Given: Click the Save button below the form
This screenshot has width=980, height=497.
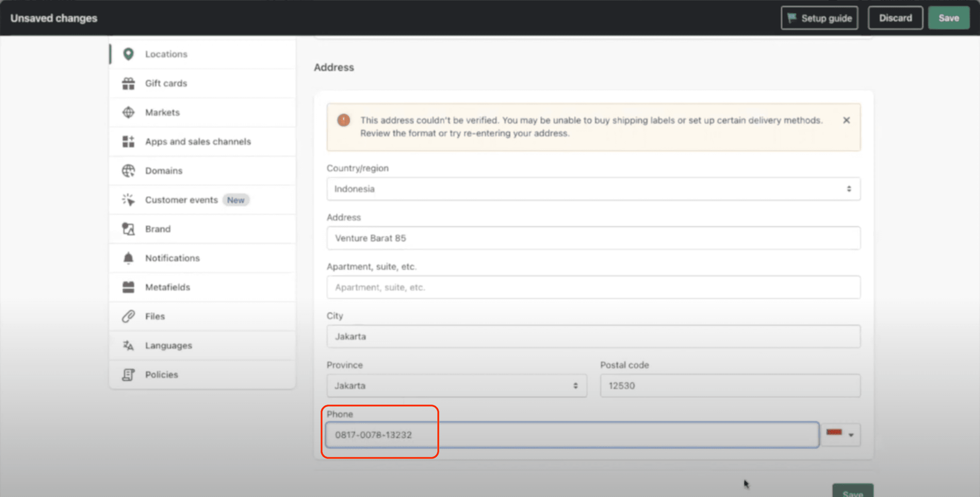Looking at the screenshot, I should [x=852, y=491].
